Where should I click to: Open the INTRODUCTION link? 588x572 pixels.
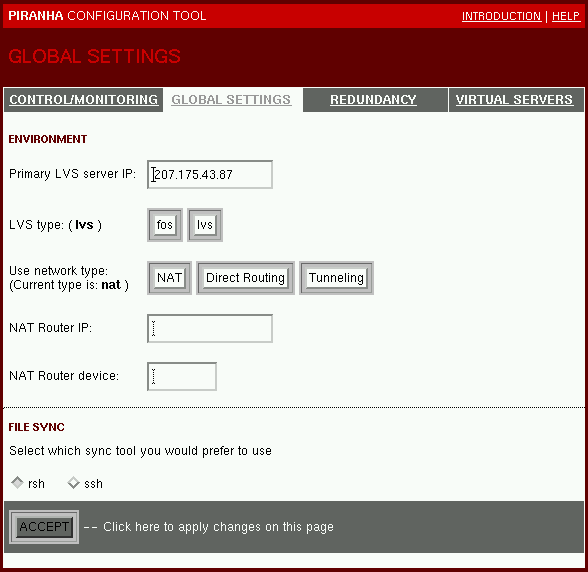pyautogui.click(x=501, y=16)
